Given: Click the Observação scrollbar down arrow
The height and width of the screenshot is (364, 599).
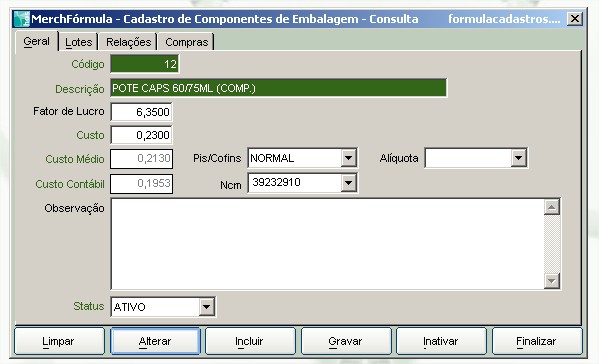Looking at the screenshot, I should 552,281.
